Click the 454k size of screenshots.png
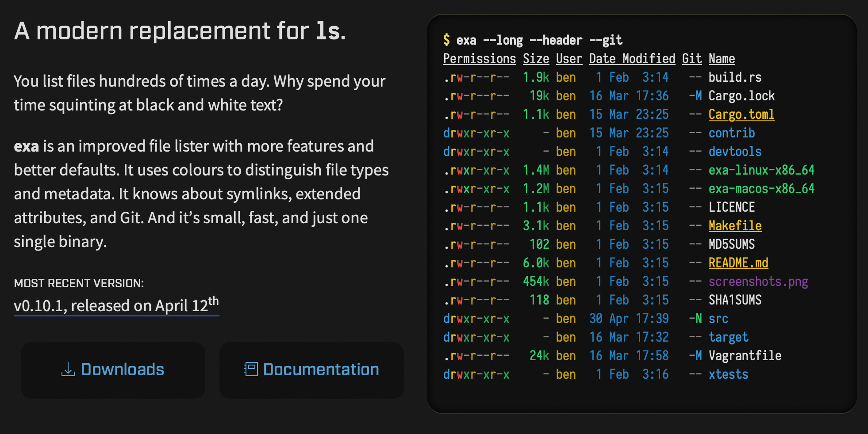The width and height of the screenshot is (868, 434). click(536, 282)
